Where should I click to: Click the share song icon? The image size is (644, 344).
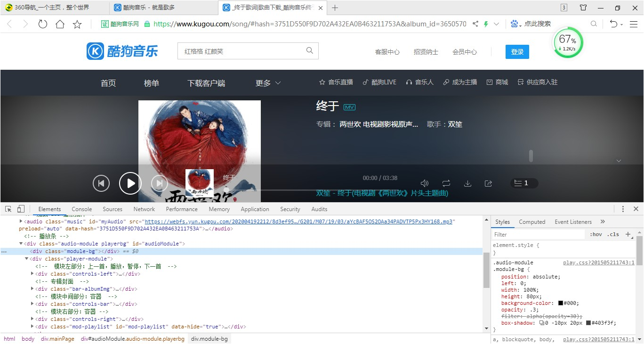tap(489, 183)
